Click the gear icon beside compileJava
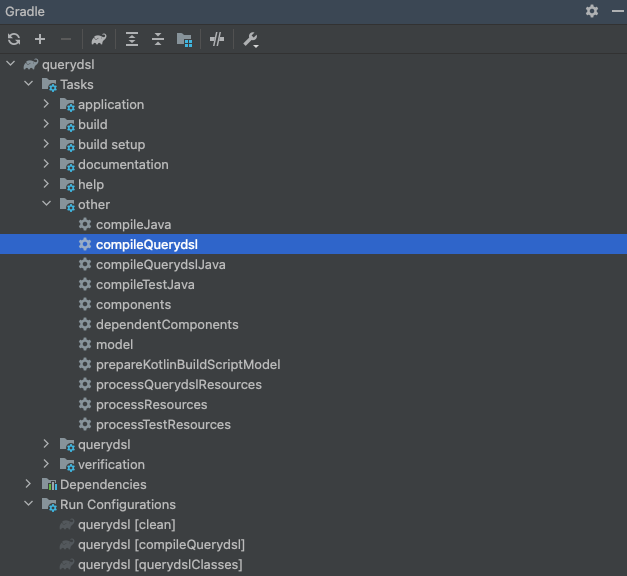 click(x=85, y=224)
